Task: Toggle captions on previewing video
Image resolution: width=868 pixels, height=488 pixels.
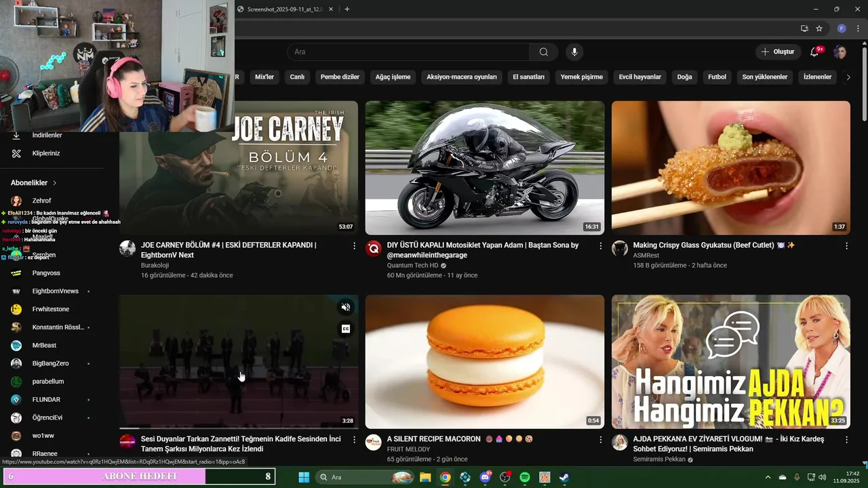Action: click(346, 329)
